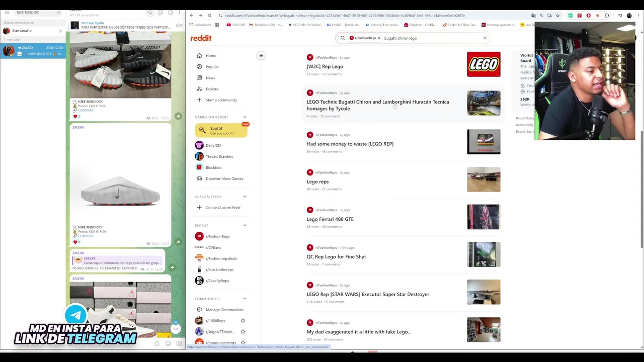Viewport: 644px width, 362px height.
Task: Open Telegram hamburger menu
Action: (x=6, y=12)
